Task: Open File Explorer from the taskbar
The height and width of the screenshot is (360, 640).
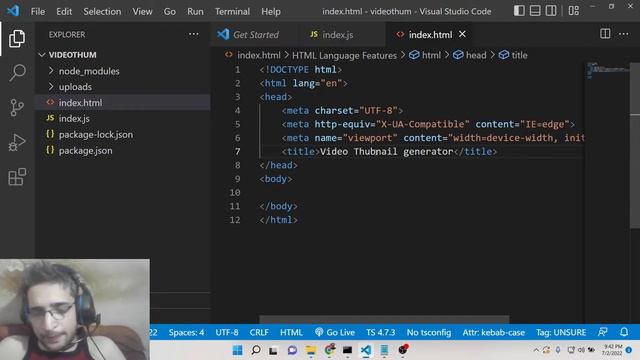Action: point(311,350)
